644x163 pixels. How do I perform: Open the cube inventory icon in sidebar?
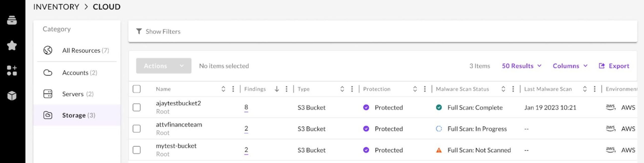pyautogui.click(x=12, y=96)
